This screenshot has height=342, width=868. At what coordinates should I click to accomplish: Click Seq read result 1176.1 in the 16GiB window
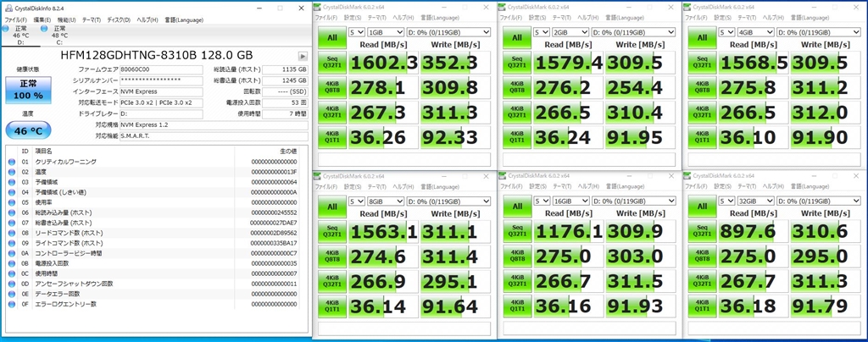tap(568, 231)
